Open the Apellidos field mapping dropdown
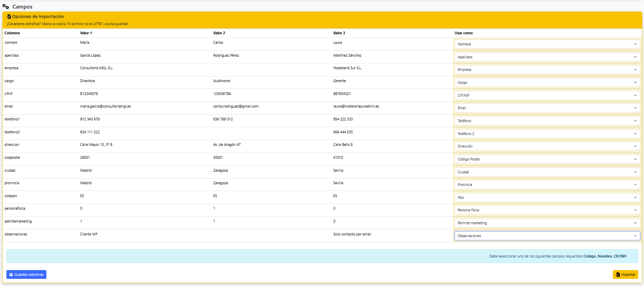 tap(547, 57)
